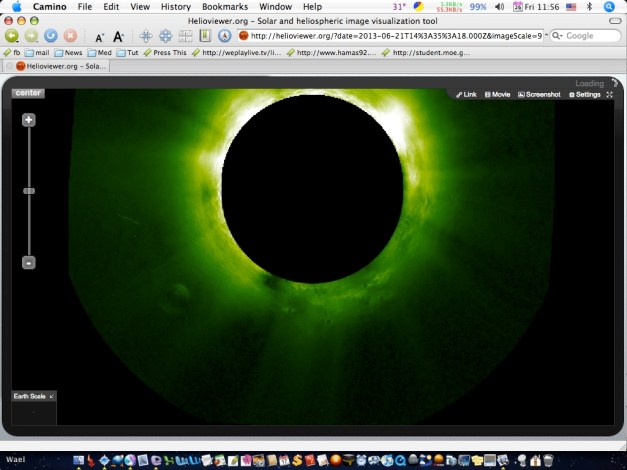Click the gray grid toolbar icon

click(185, 36)
